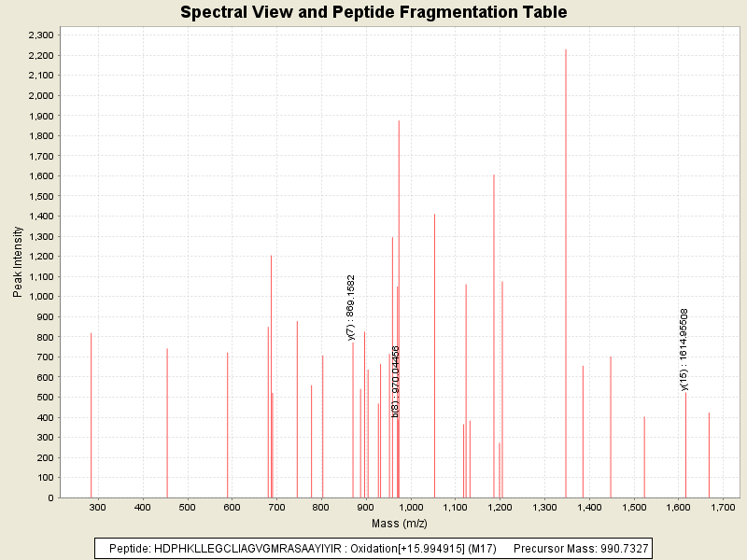Viewport: 747px width, 560px height.
Task: Select the Peptide sequence text in the legend
Action: (x=303, y=548)
